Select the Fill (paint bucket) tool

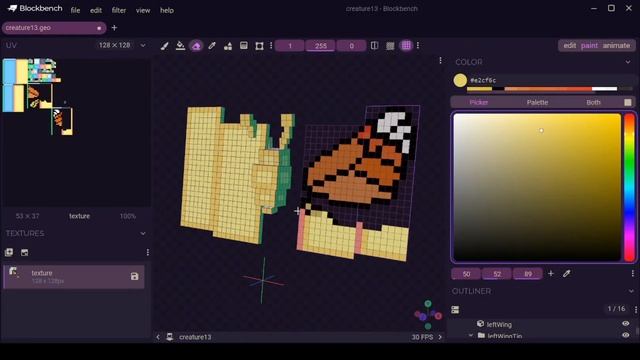180,46
